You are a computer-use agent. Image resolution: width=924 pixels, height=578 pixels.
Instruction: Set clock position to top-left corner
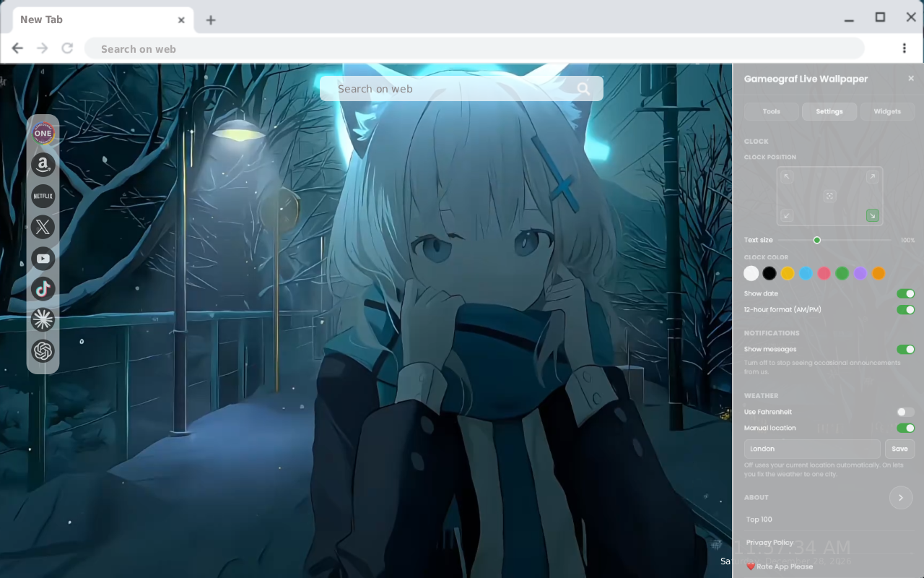pos(787,177)
